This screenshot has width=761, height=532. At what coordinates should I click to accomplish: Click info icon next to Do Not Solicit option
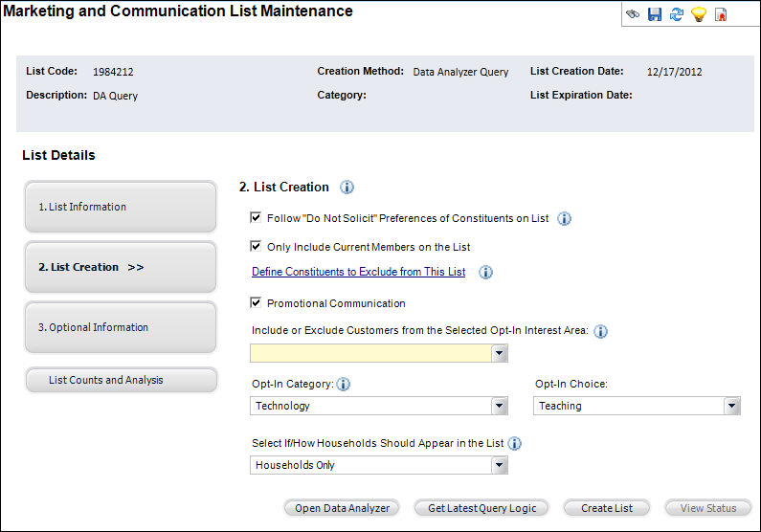[x=565, y=219]
